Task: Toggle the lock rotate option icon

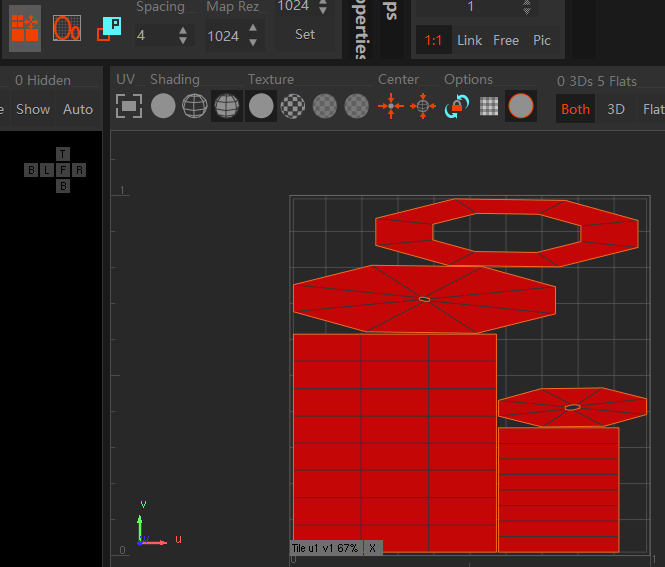Action: pos(457,106)
